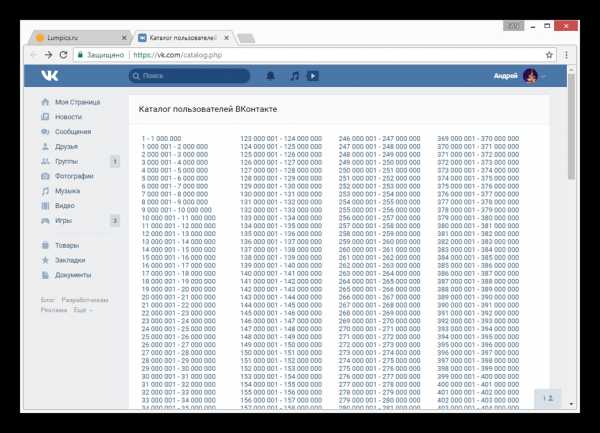The width and height of the screenshot is (600, 433).
Task: Open range 150 000 001 - 151 000 000
Action: (x=281, y=353)
